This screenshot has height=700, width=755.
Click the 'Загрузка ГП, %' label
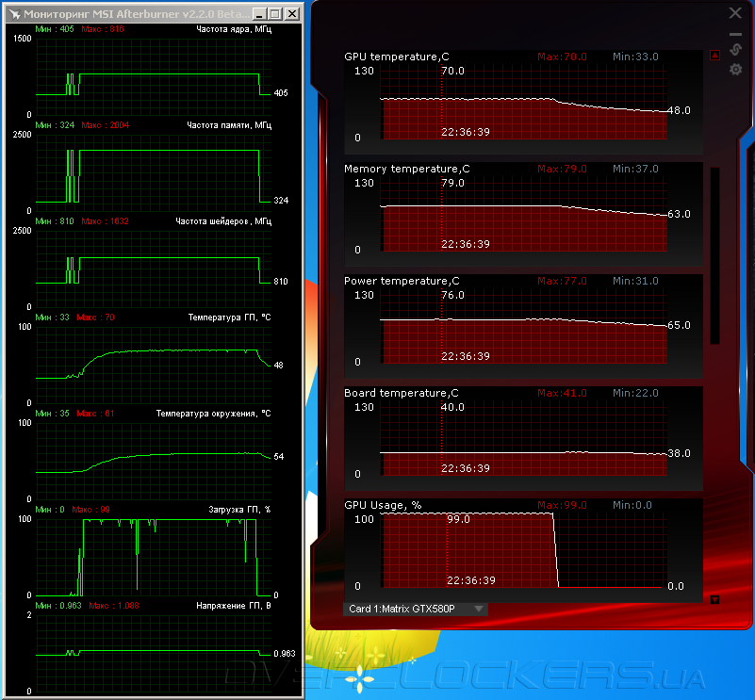[x=239, y=510]
